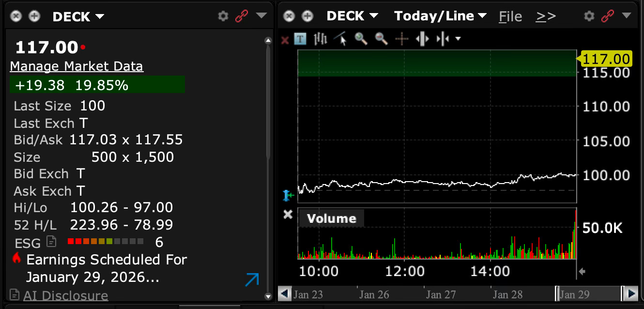Click the quote panel red link icon
Viewport: 644px width, 309px height.
click(x=241, y=16)
